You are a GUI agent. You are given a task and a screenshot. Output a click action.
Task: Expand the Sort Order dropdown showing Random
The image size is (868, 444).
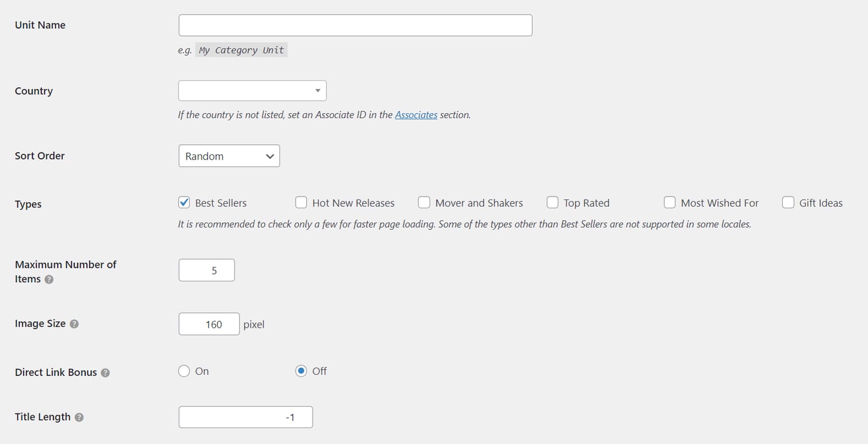[229, 156]
